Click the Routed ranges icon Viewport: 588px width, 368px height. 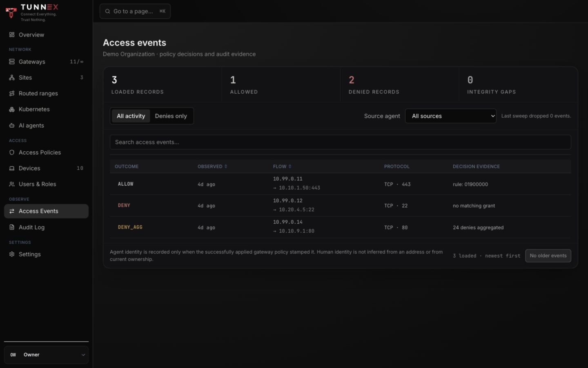[12, 94]
